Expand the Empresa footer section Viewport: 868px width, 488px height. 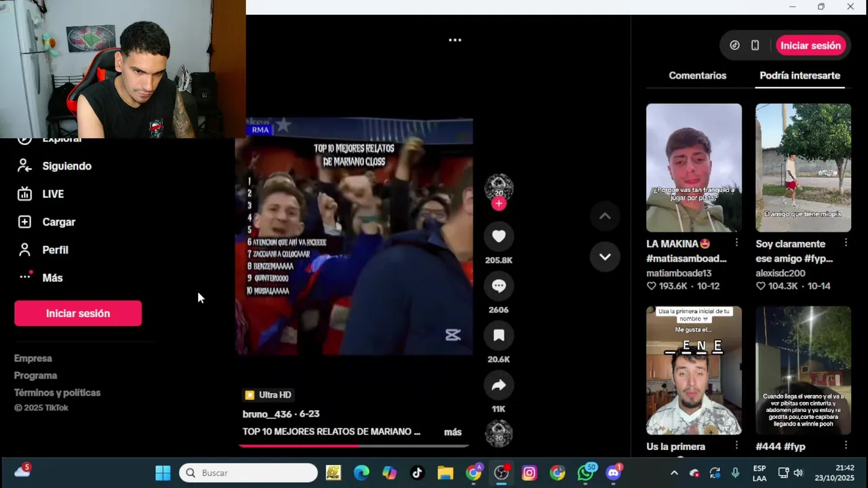click(x=33, y=358)
